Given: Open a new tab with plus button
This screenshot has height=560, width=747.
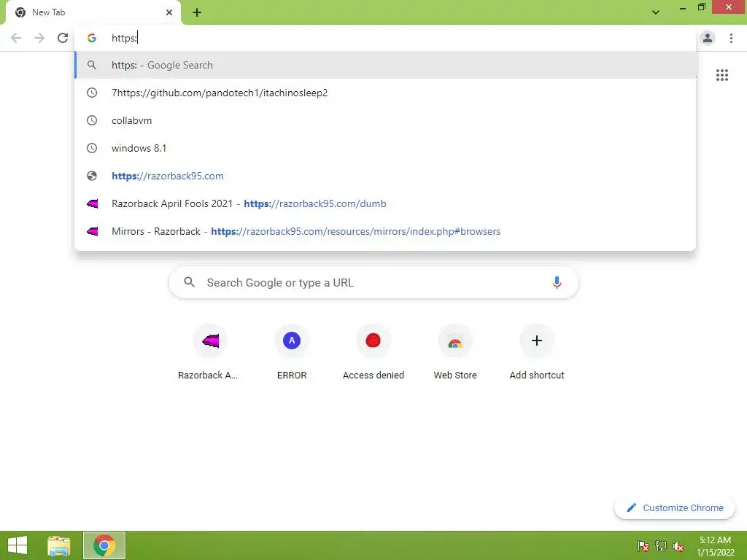Looking at the screenshot, I should (197, 12).
